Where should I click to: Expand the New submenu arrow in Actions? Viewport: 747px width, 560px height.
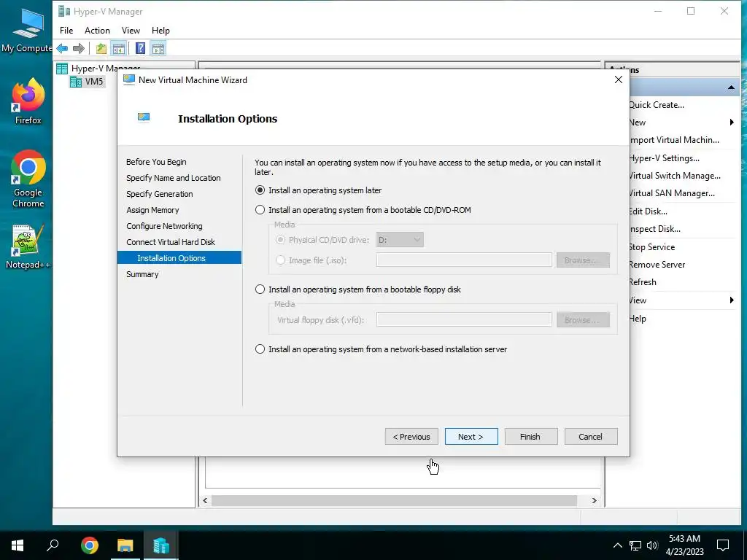pos(732,122)
